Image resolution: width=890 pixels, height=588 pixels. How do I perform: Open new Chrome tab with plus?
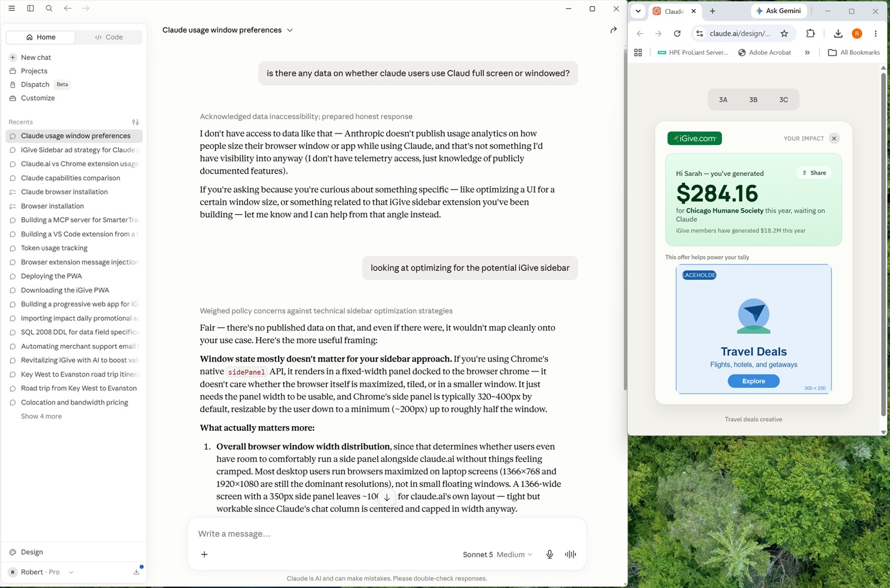coord(713,11)
